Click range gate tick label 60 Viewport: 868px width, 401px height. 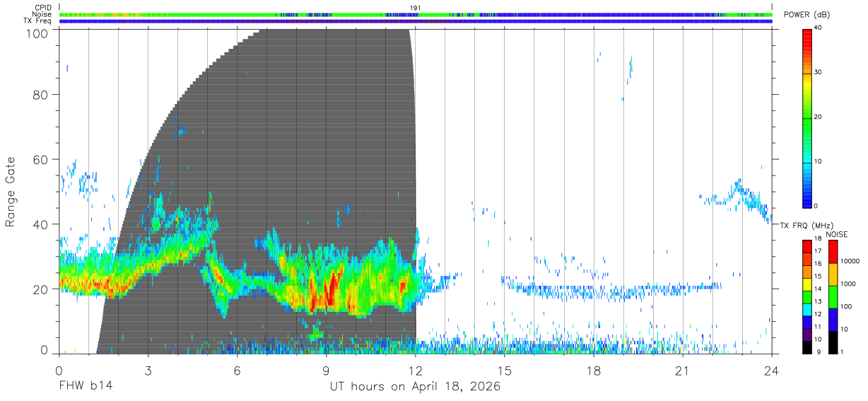click(42, 160)
